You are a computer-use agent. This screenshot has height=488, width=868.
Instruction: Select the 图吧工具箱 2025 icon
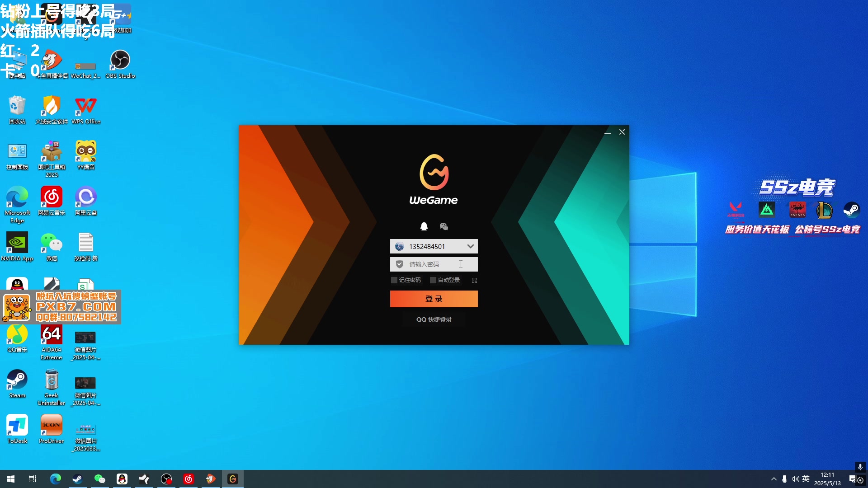coord(52,159)
